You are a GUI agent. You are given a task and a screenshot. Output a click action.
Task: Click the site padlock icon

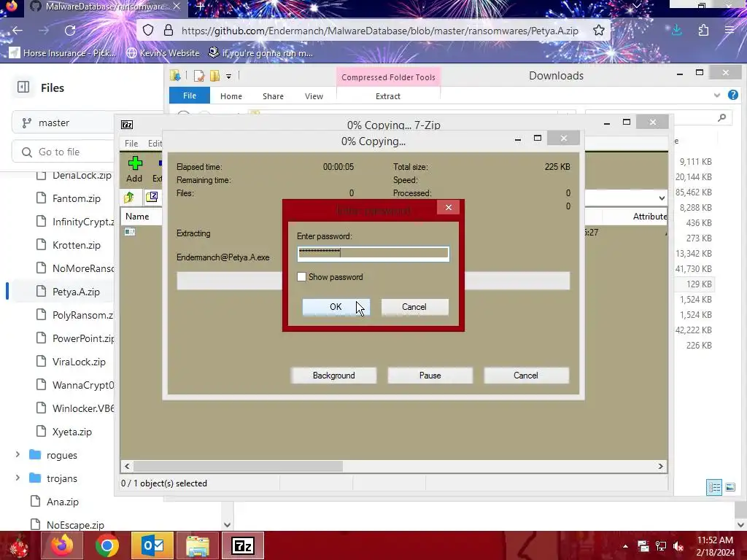coord(169,31)
